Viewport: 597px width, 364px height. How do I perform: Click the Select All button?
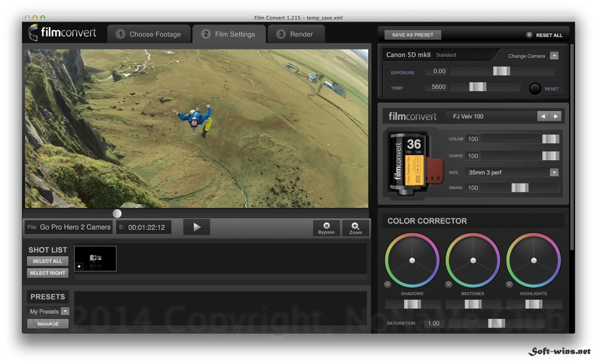[x=47, y=261]
